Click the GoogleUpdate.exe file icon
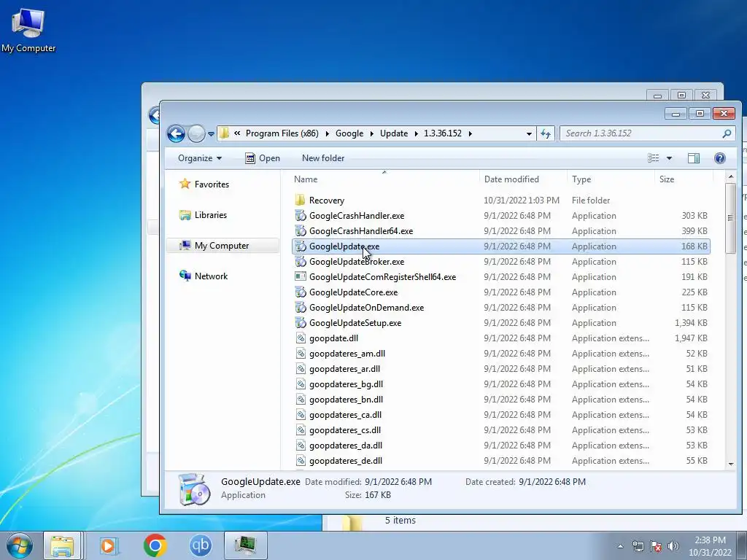The height and width of the screenshot is (560, 747). (300, 246)
